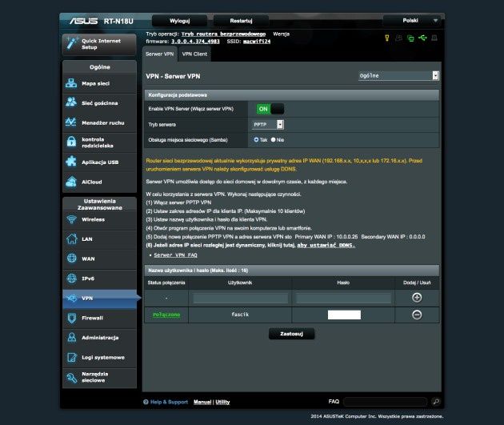Image resolution: width=504 pixels, height=425 pixels.
Task: Open the Serwer VPN FAQ link
Action: (175, 255)
